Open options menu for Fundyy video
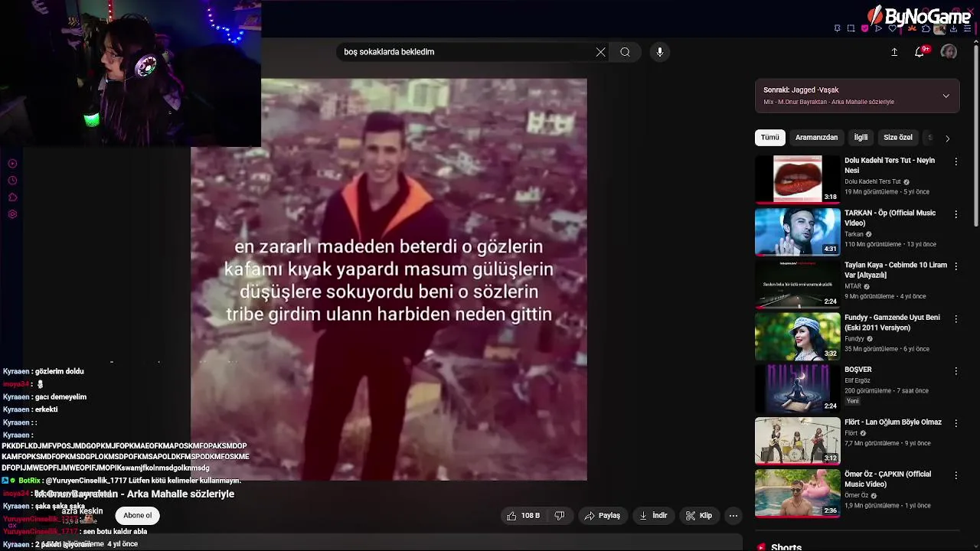Image resolution: width=980 pixels, height=551 pixels. coord(955,318)
